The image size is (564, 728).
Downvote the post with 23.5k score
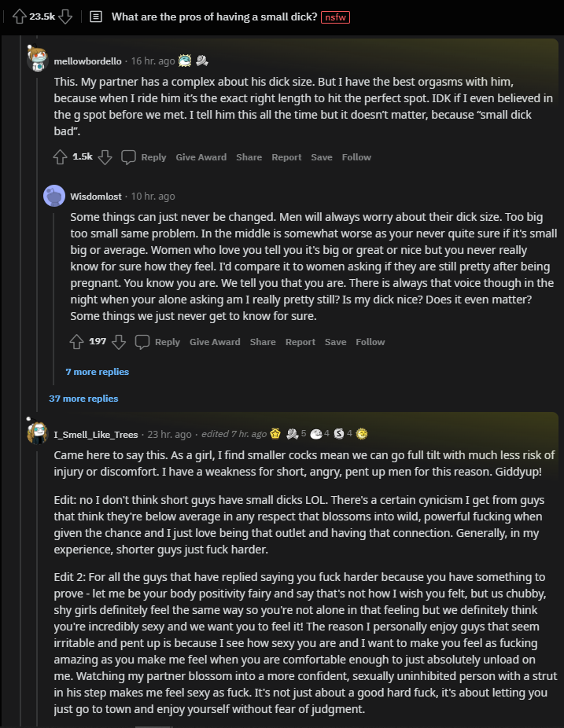pos(65,17)
